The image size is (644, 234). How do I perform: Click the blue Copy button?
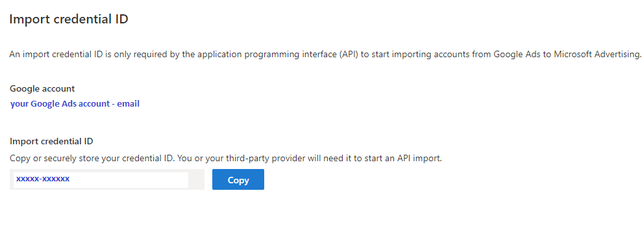238,179
